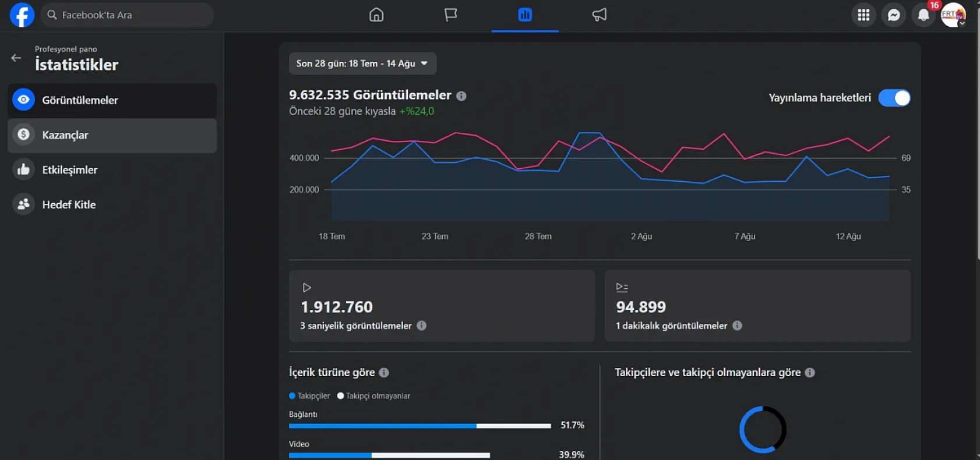Open the Ads megaphone icon
Screen dimensions: 980x460
pos(599,15)
